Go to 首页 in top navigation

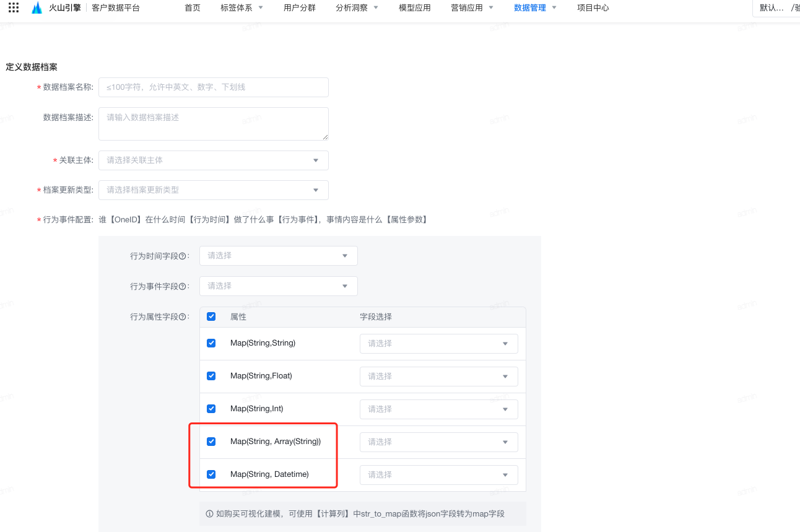pyautogui.click(x=193, y=8)
